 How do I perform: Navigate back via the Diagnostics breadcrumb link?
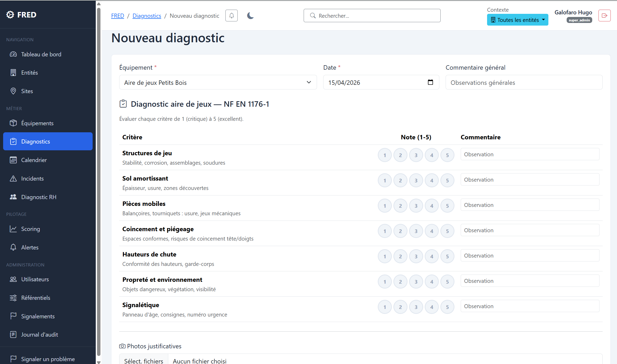(x=147, y=16)
